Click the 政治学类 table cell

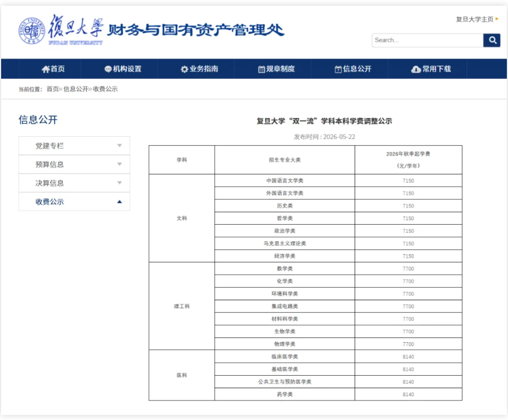(285, 231)
